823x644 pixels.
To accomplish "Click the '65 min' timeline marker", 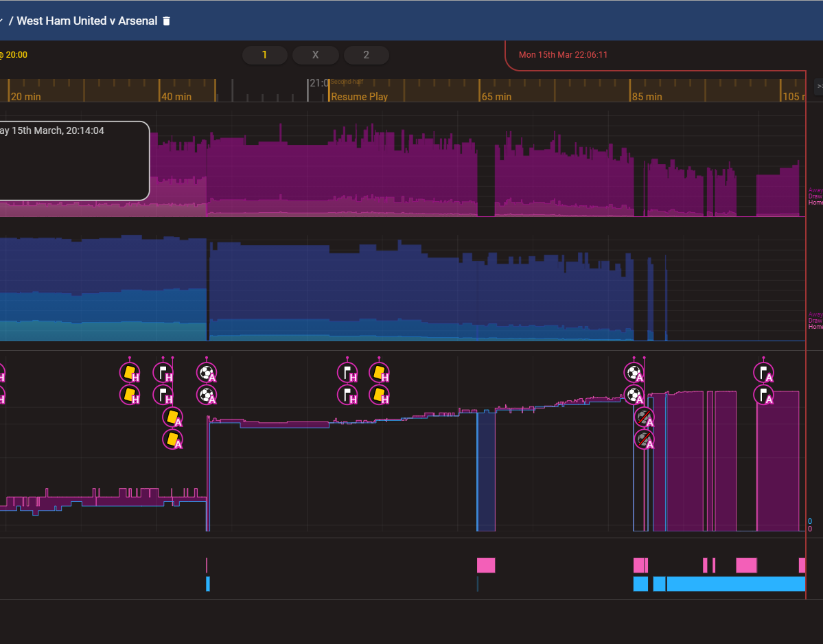I will point(496,97).
